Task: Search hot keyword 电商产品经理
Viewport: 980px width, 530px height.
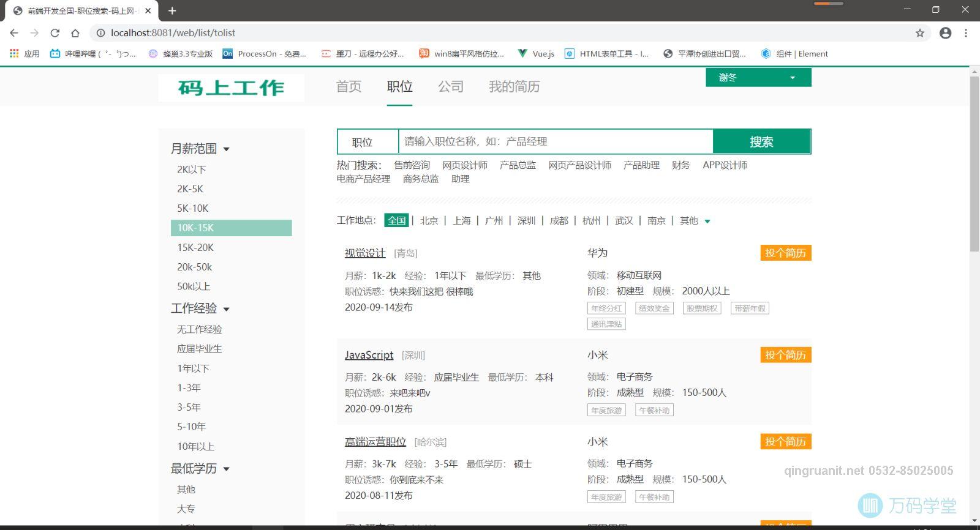Action: pyautogui.click(x=363, y=179)
